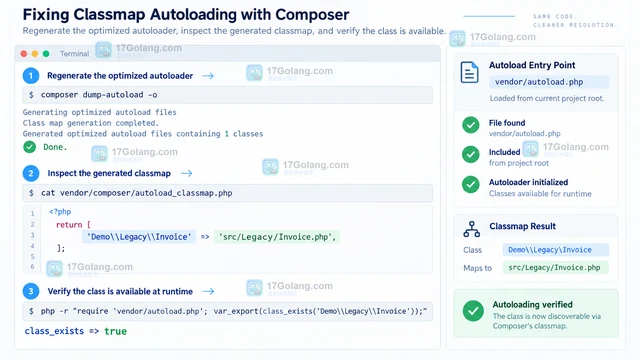Click the 'return [' line in code
The image size is (640, 360).
pos(73,225)
